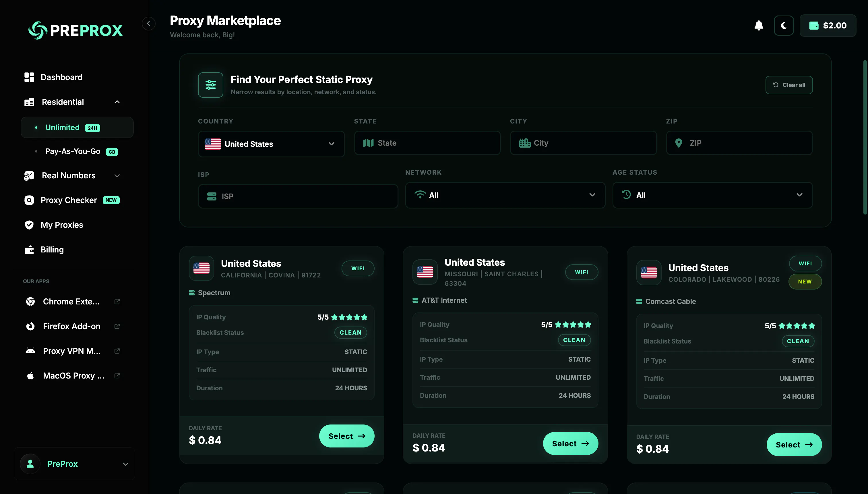Select Unlimited 24H residential option
This screenshot has height=494, width=868.
click(x=77, y=128)
